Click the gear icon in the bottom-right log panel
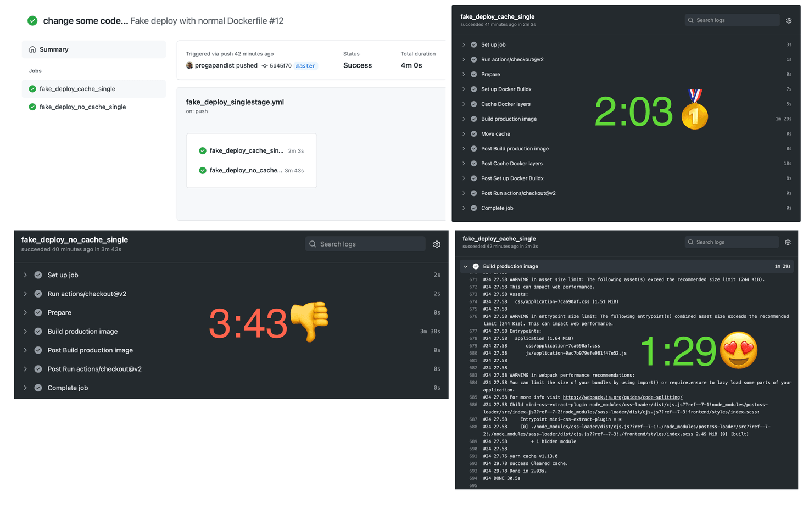Viewport: 803px width, 532px height. [x=788, y=242]
